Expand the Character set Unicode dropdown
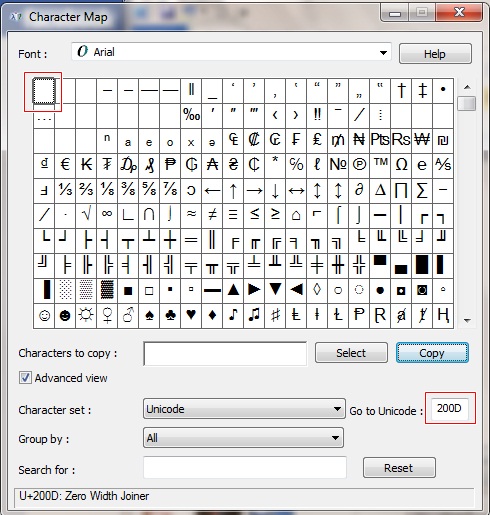The width and height of the screenshot is (490, 515). tap(244, 409)
